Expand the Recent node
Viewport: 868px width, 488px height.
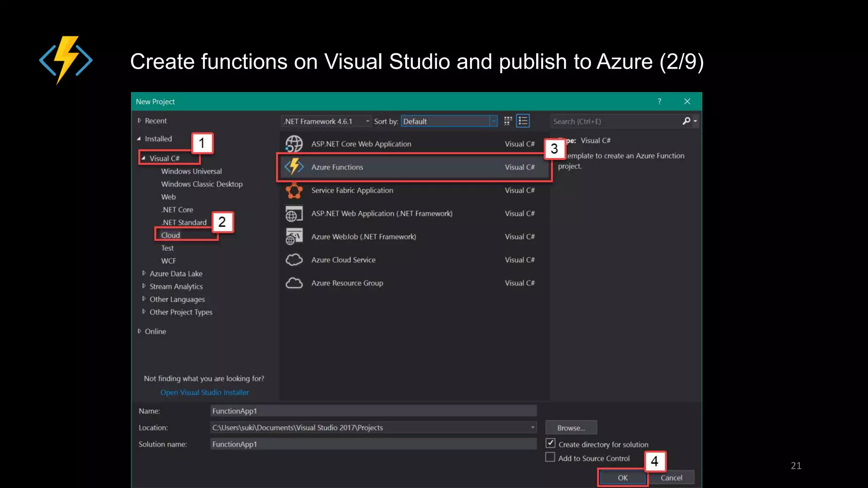(139, 121)
